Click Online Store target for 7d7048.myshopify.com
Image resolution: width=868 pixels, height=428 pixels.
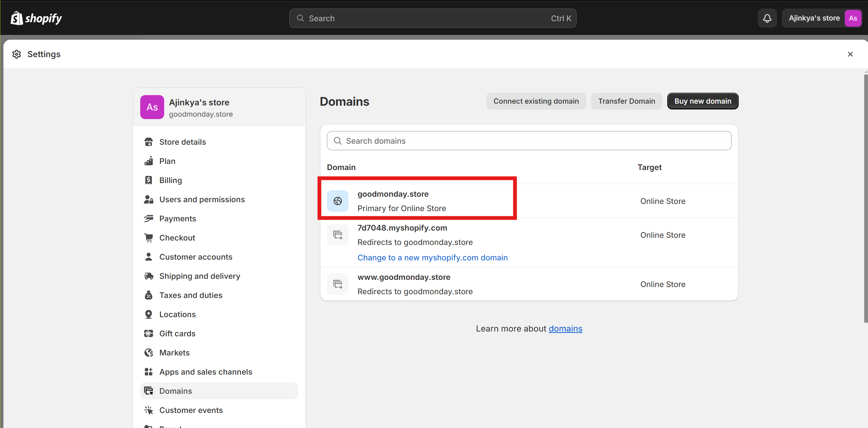[663, 235]
